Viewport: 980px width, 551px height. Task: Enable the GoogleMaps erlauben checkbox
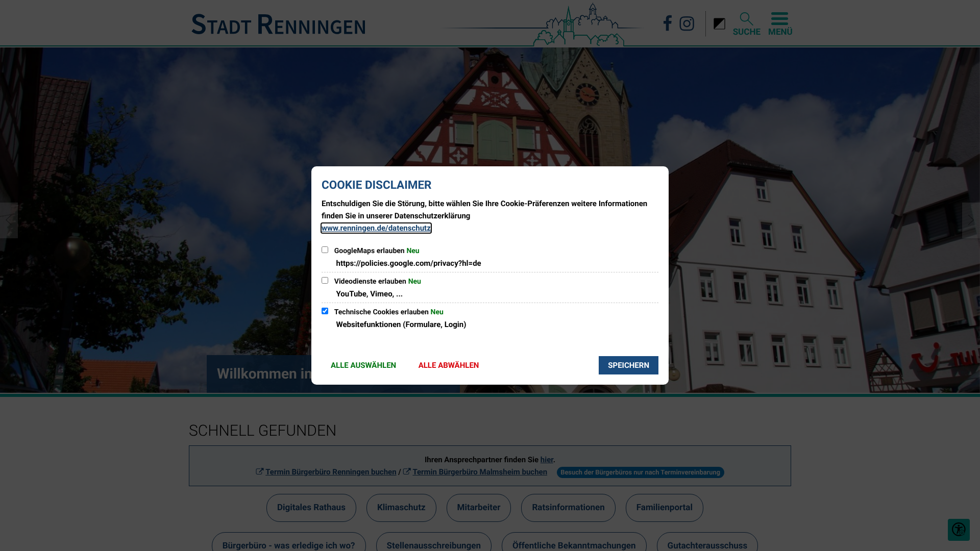(325, 250)
